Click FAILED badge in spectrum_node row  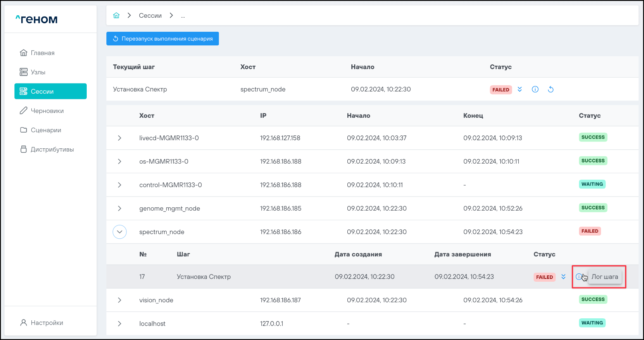[x=589, y=231]
